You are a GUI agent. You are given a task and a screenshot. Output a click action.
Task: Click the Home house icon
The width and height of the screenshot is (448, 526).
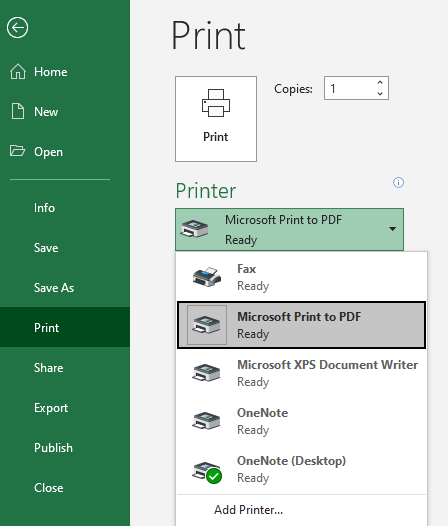(18, 72)
